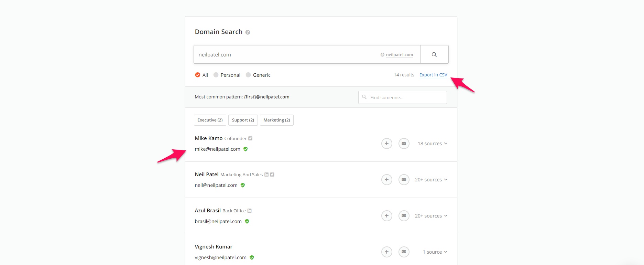Screen dimensions: 644x265
Task: Click the plus icon for Azul Brasil
Action: [x=386, y=216]
